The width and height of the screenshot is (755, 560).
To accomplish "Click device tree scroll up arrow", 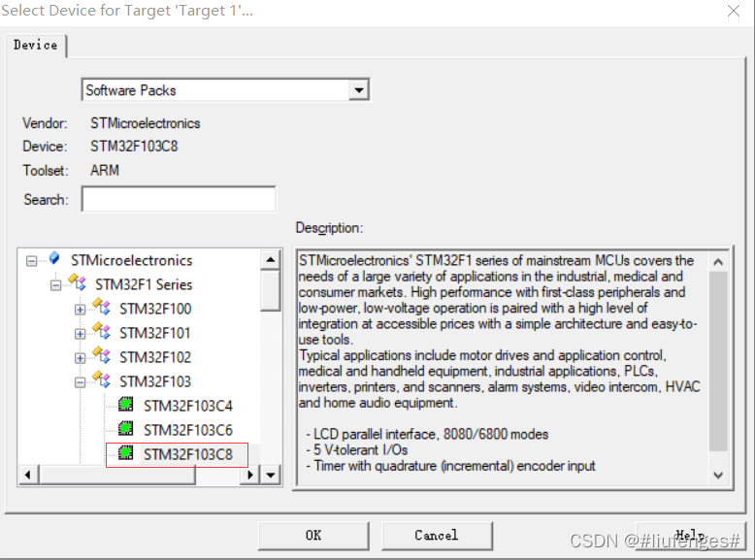I will [x=271, y=260].
